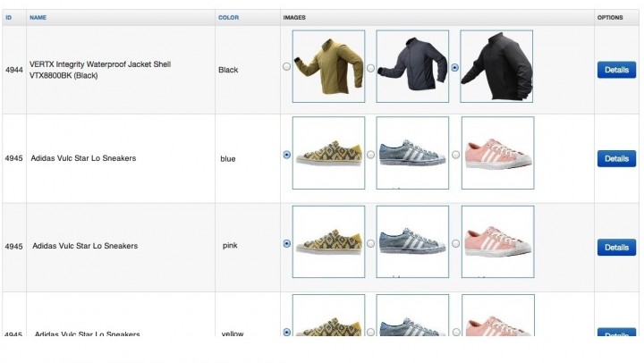
Task: Select the black jacket image radio button
Action: pos(454,68)
